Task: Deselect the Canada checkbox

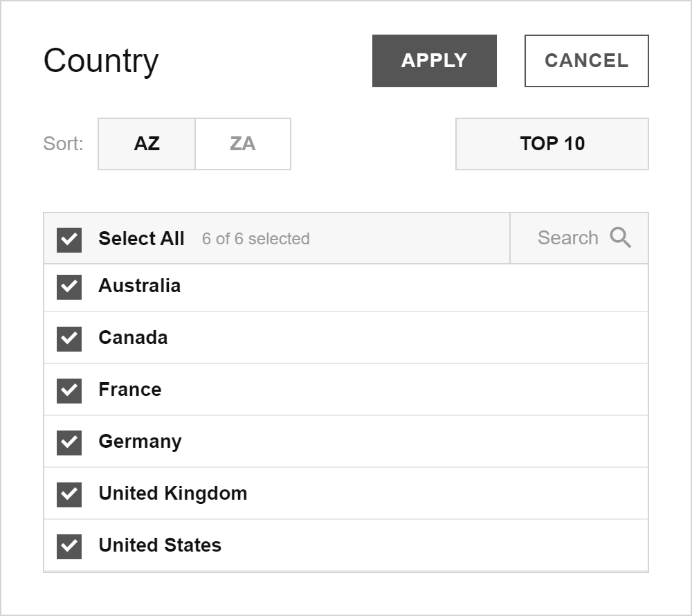Action: (69, 338)
